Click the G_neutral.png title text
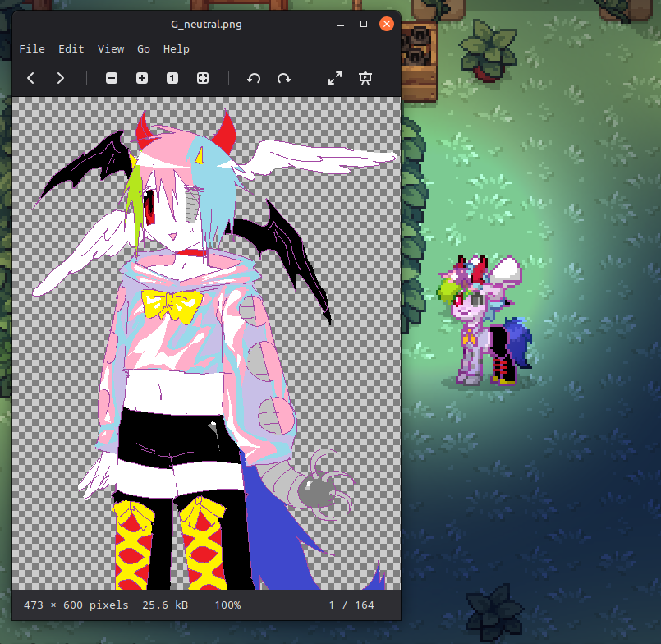The width and height of the screenshot is (661, 644). [206, 24]
